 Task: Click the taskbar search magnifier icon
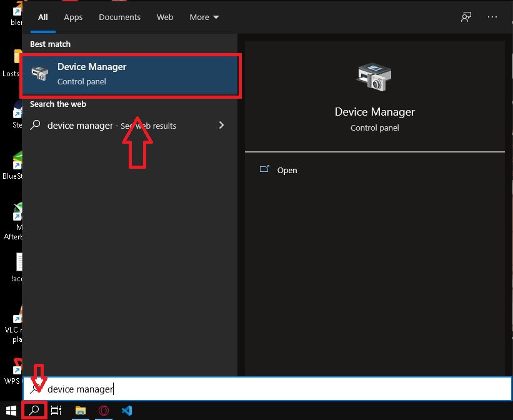pyautogui.click(x=34, y=411)
